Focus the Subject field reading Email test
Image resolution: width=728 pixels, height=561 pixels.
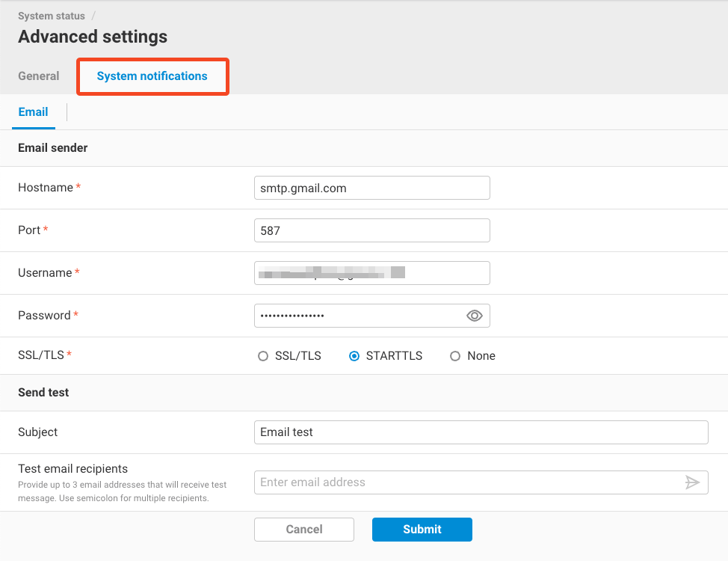tap(481, 432)
